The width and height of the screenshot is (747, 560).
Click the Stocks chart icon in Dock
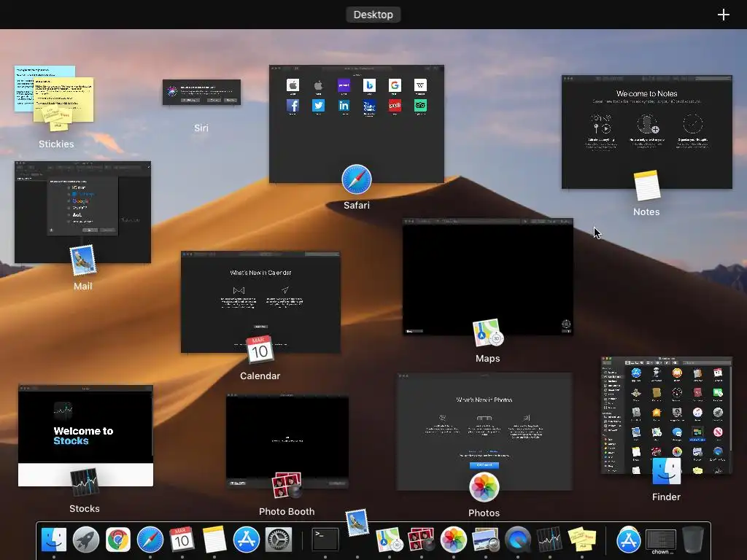coord(549,540)
